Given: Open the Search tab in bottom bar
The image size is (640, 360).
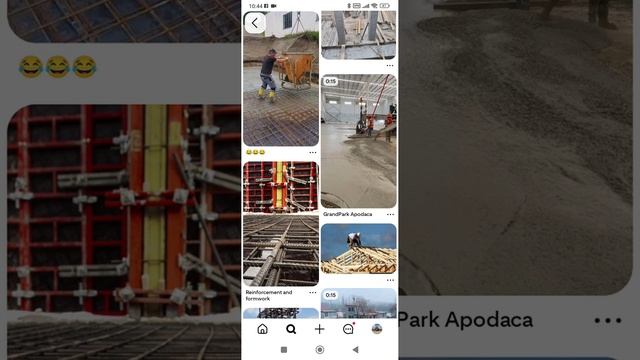Looking at the screenshot, I should click(x=291, y=329).
